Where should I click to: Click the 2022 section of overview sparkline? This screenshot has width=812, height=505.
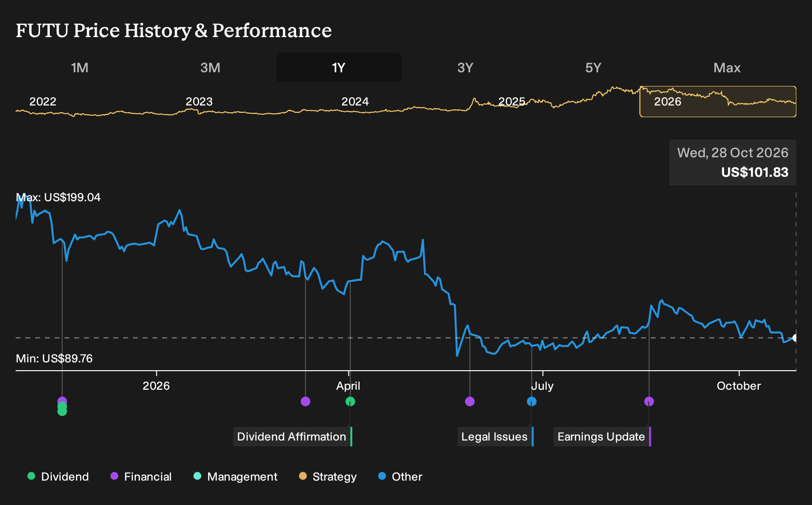[x=43, y=102]
